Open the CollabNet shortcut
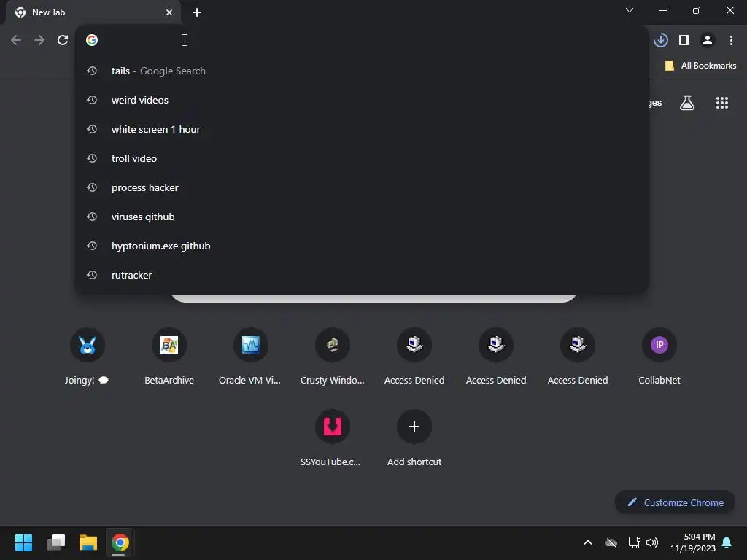Screen dimensions: 747x560 [x=659, y=357]
